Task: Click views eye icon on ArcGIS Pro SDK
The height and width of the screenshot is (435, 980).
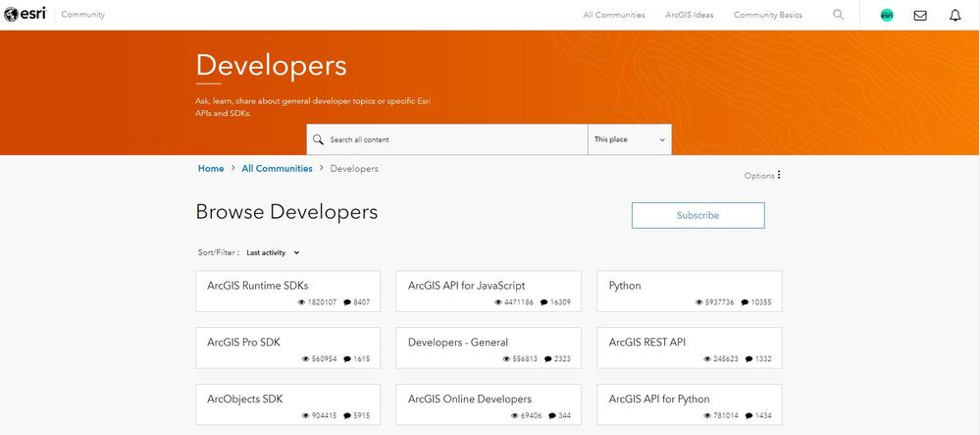Action: (306, 359)
